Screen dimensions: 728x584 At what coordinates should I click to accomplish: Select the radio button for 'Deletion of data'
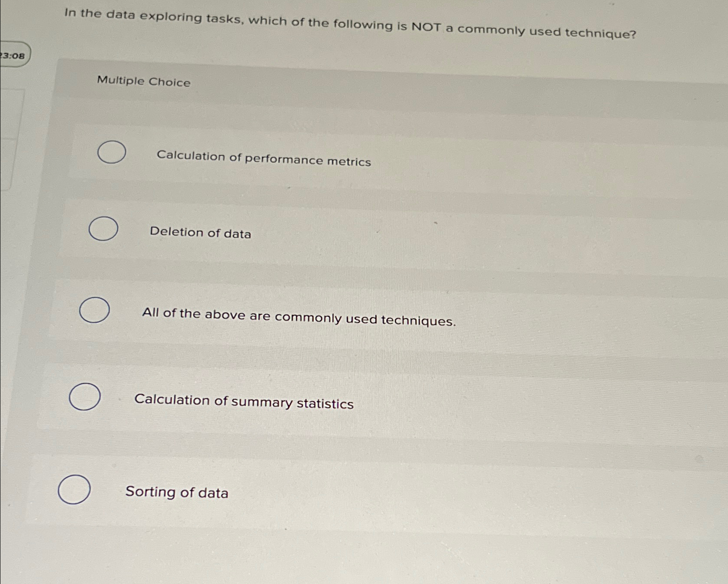[x=104, y=229]
